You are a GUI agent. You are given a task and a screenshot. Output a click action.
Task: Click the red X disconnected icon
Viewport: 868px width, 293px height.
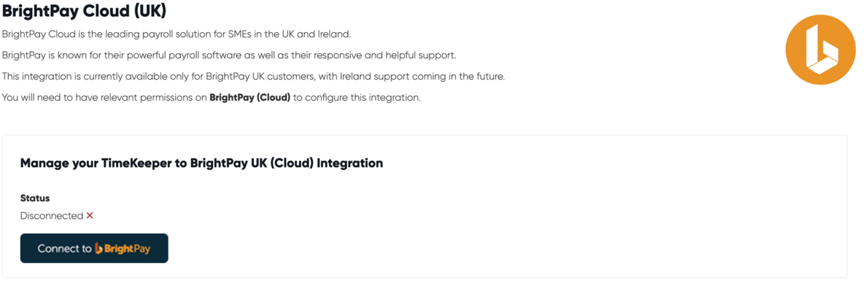[90, 216]
